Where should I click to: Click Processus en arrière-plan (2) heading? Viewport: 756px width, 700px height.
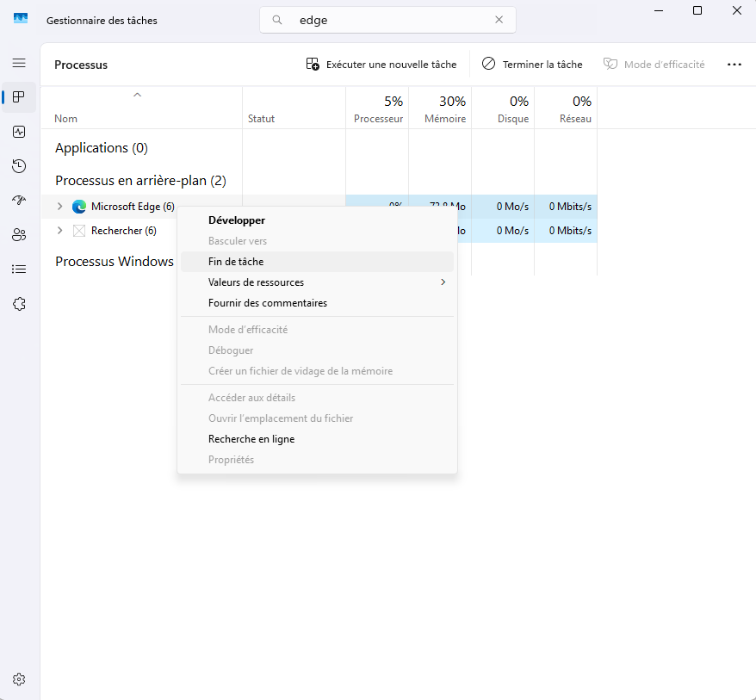tap(141, 181)
